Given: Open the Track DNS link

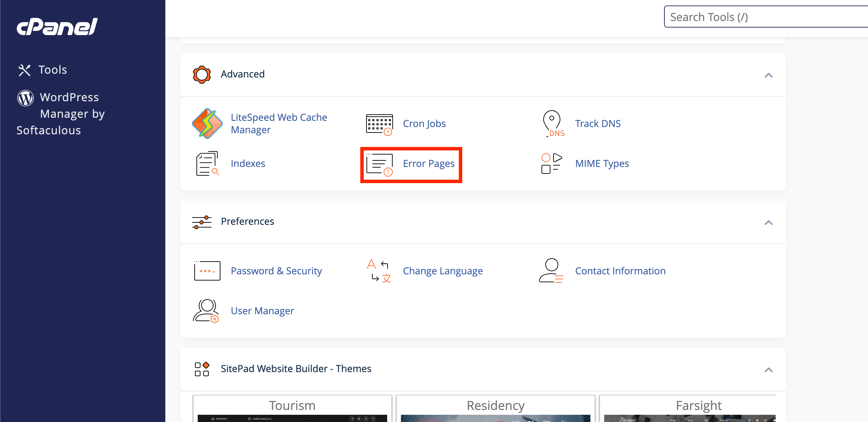Looking at the screenshot, I should (x=598, y=124).
